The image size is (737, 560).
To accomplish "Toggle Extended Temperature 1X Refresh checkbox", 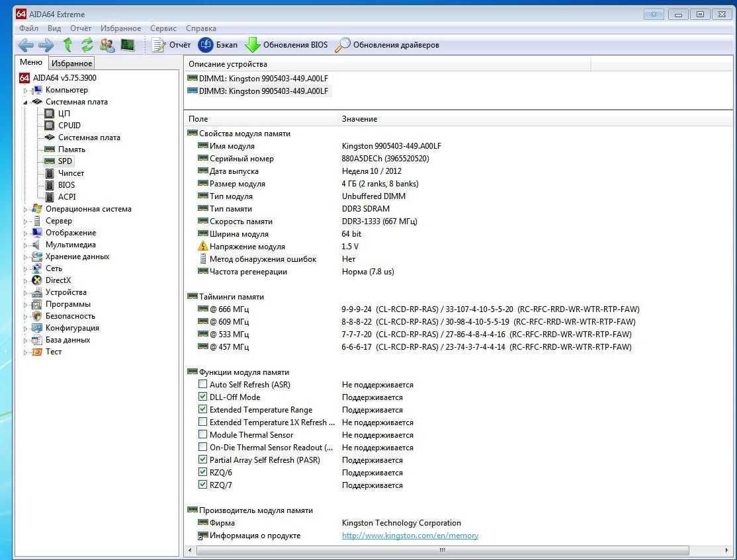I will pyautogui.click(x=202, y=421).
